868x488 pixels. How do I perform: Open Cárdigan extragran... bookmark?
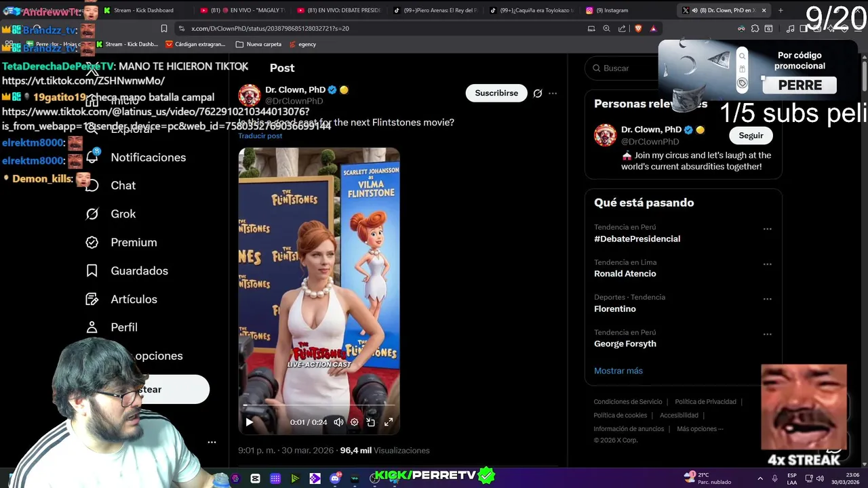click(x=195, y=44)
